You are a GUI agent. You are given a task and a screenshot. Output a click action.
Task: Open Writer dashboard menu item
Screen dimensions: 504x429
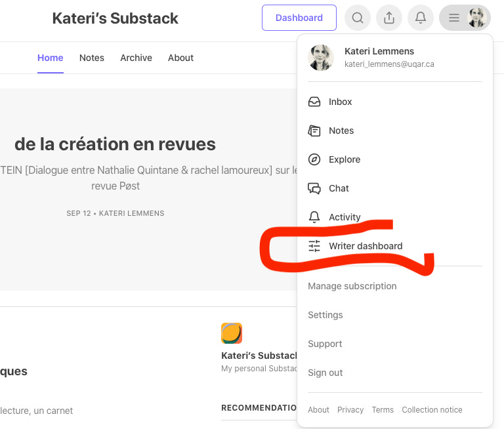coord(366,246)
